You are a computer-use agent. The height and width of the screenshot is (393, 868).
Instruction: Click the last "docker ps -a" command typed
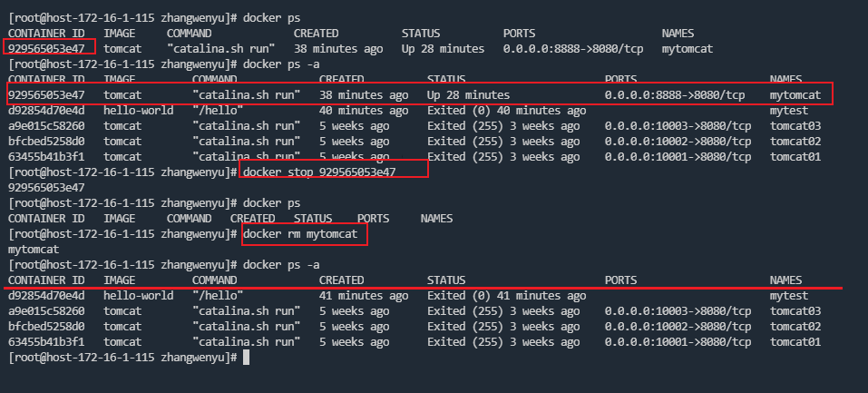[x=281, y=264]
